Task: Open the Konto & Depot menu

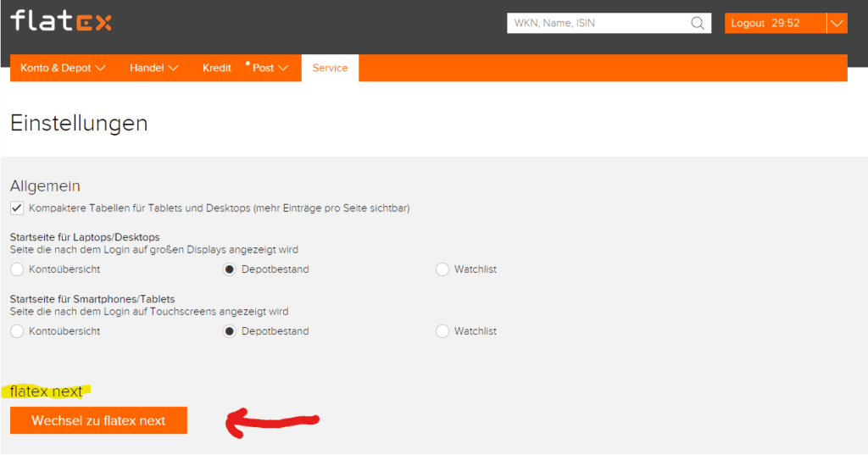Action: [63, 68]
